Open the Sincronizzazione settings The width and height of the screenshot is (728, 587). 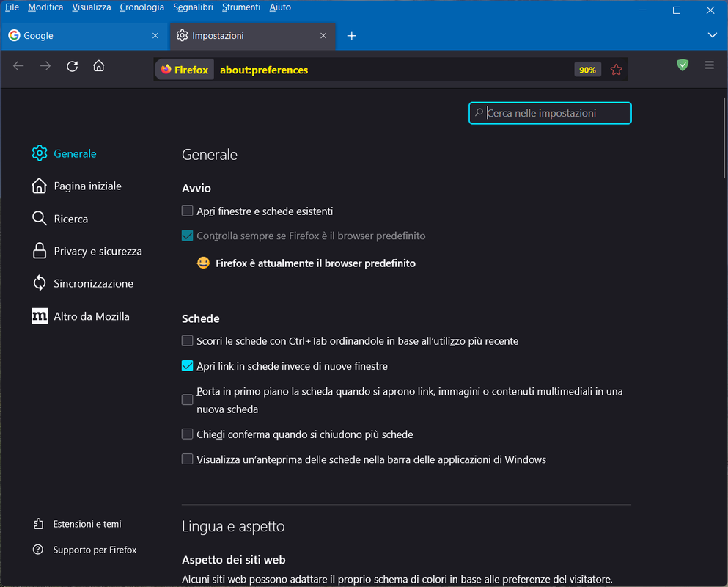tap(83, 283)
